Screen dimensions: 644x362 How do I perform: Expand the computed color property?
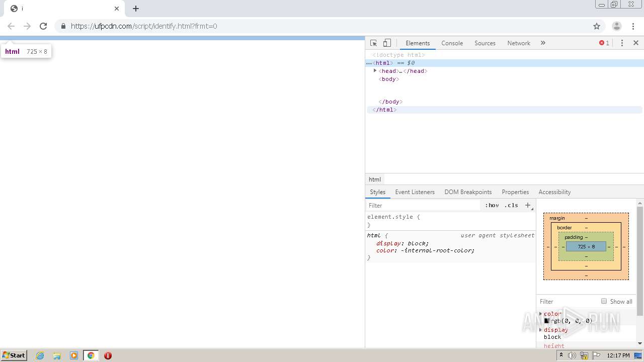point(541,314)
